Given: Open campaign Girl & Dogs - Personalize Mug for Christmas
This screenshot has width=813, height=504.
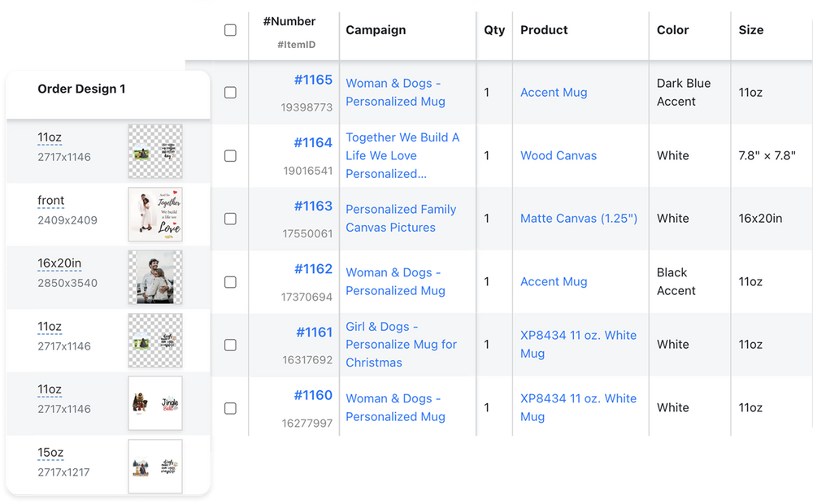Looking at the screenshot, I should pyautogui.click(x=401, y=345).
